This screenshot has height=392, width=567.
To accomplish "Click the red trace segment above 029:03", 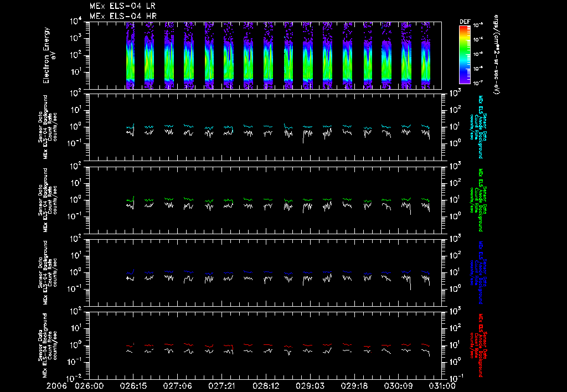I will pyautogui.click(x=307, y=345).
